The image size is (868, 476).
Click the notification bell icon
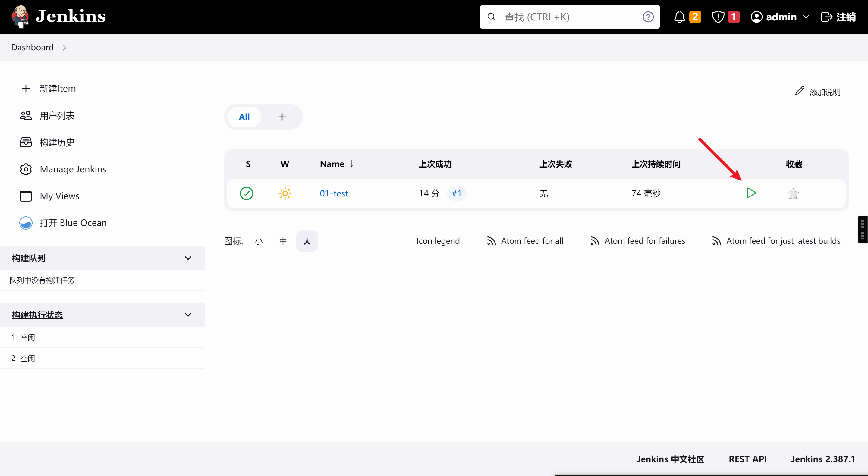[x=679, y=17]
